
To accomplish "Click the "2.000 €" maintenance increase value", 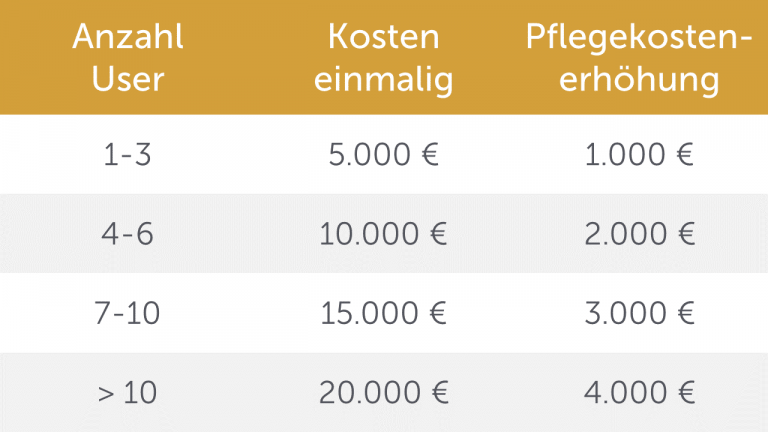I will 639,234.
